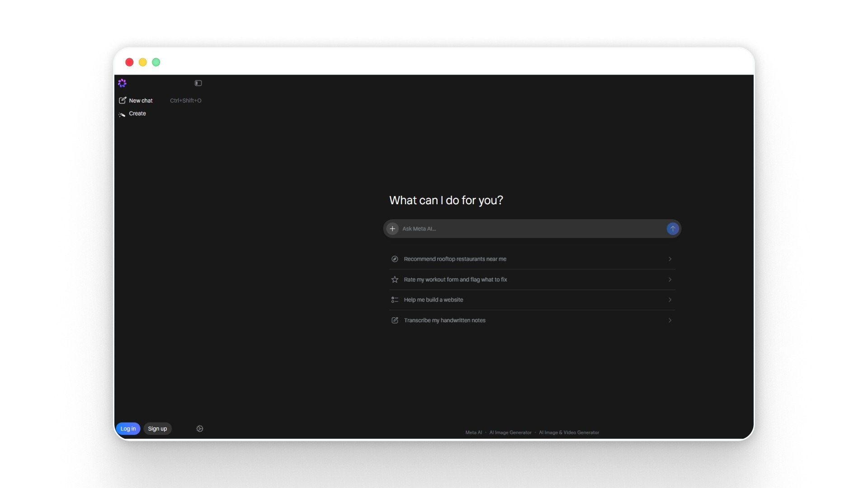Screen dimensions: 868x488
Task: Open settings via gear icon
Action: 200,429
